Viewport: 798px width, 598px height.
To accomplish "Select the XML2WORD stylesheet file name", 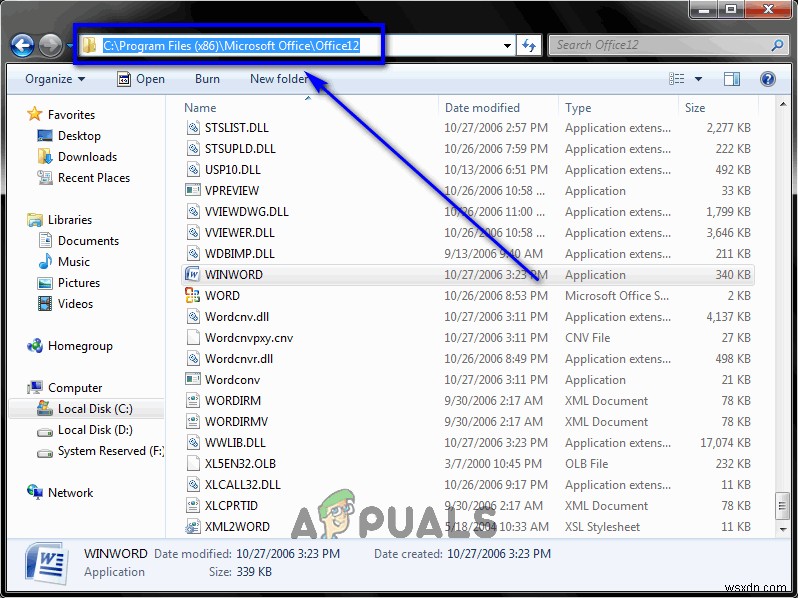I will tap(237, 527).
